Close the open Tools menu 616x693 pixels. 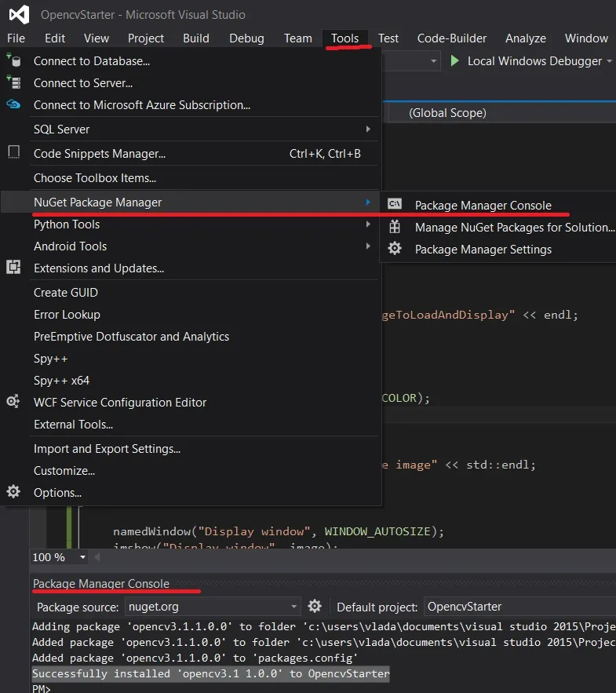(345, 38)
